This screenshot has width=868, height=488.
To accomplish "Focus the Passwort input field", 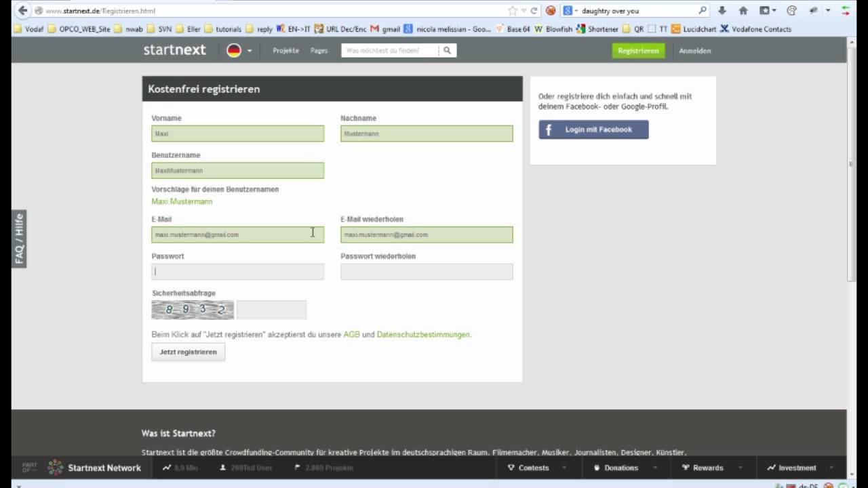I will click(x=237, y=272).
